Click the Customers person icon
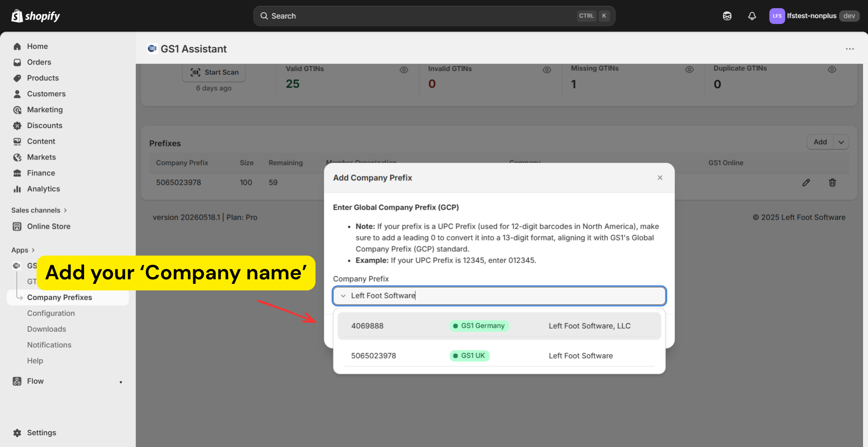 click(17, 94)
